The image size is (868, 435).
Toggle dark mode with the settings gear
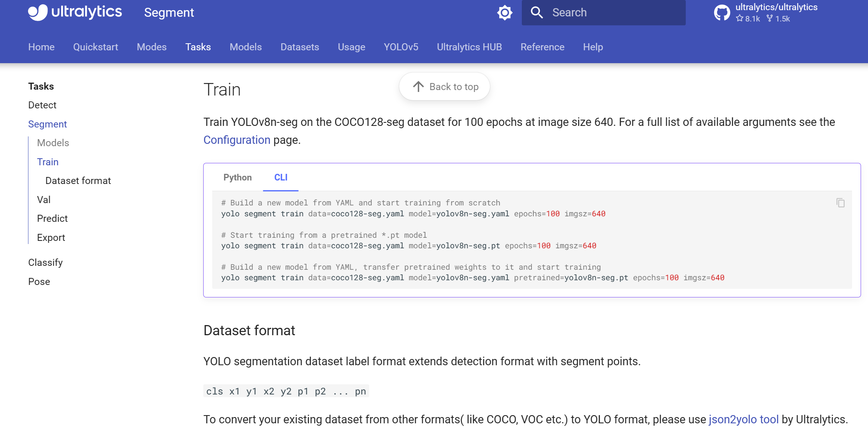[x=505, y=12]
